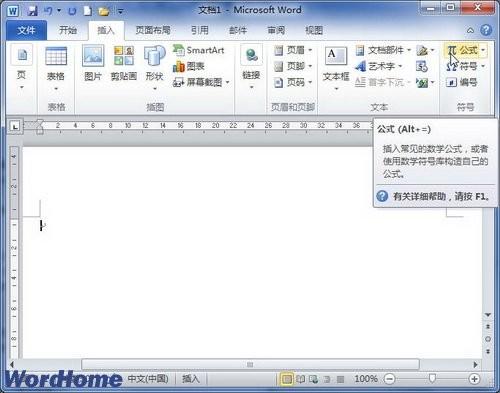This screenshot has height=393, width=500.
Task: Click the 编号 (Number) button
Action: pos(462,82)
